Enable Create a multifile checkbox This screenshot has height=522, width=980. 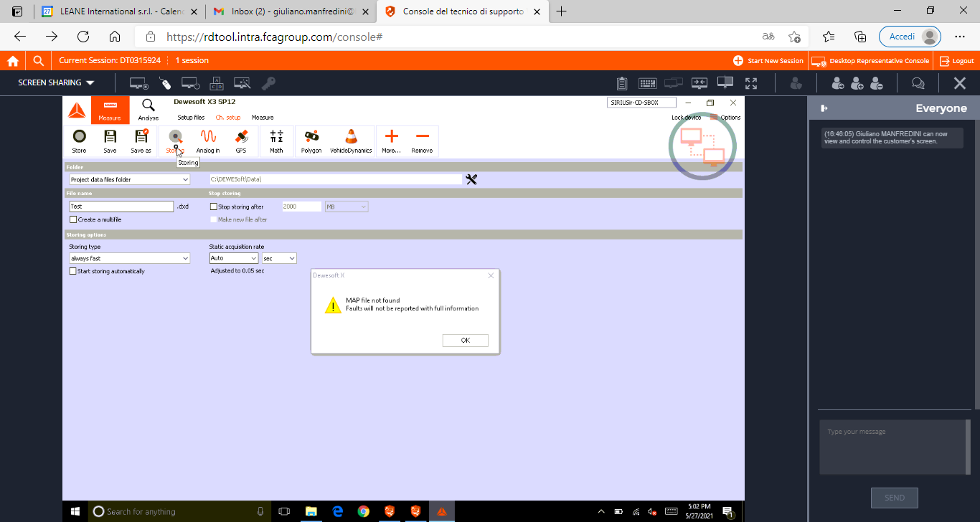tap(73, 219)
